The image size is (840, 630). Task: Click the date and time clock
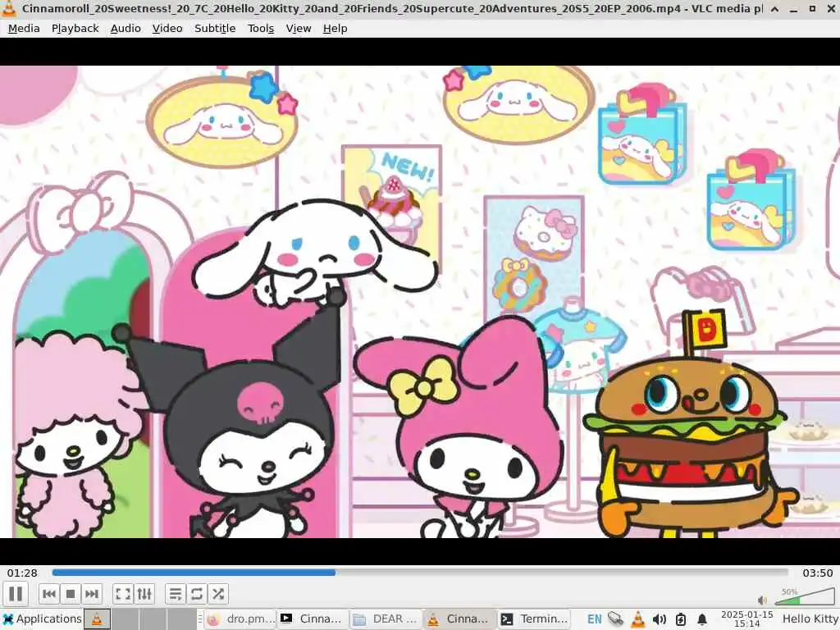[746, 619]
